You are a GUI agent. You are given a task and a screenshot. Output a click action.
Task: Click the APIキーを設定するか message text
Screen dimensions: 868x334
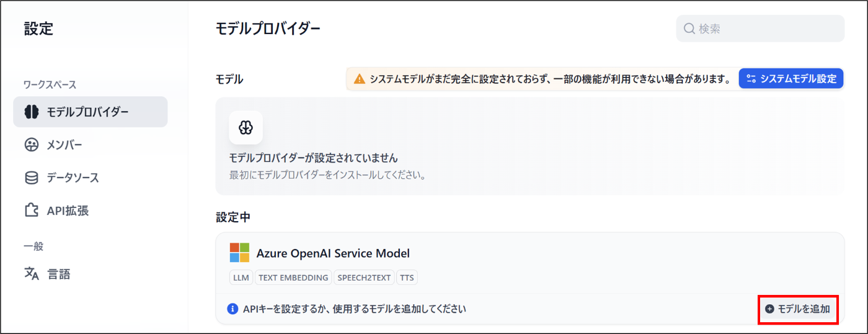click(x=354, y=309)
